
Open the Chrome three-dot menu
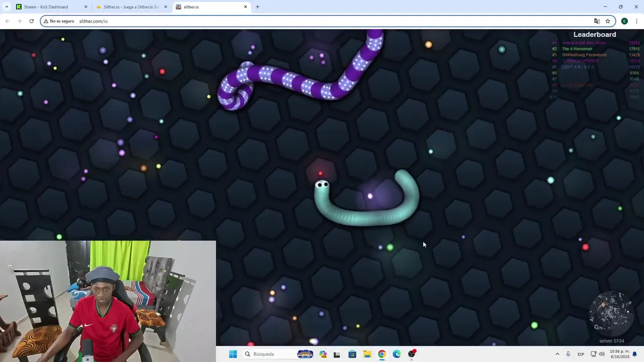[x=636, y=21]
